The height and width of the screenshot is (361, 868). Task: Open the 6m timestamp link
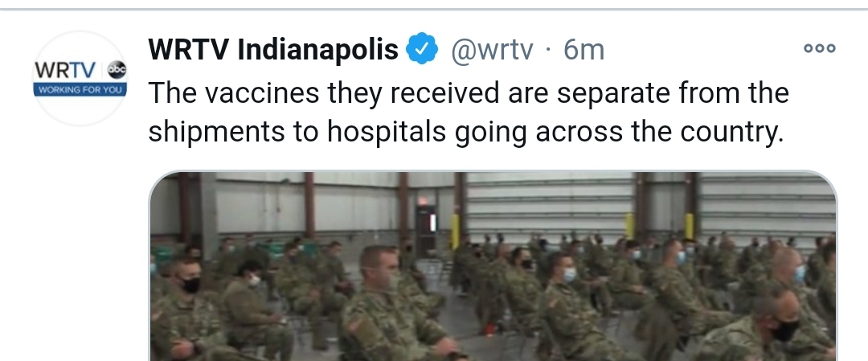583,51
